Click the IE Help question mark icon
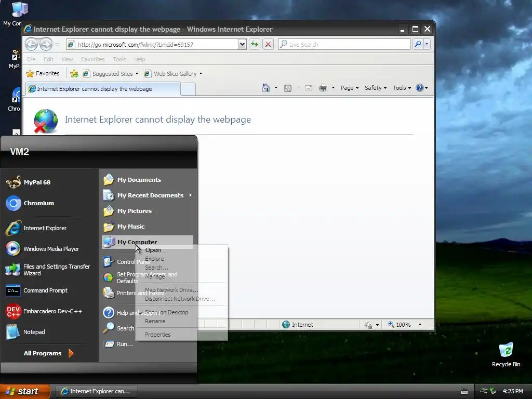The height and width of the screenshot is (399, 532). tap(420, 88)
